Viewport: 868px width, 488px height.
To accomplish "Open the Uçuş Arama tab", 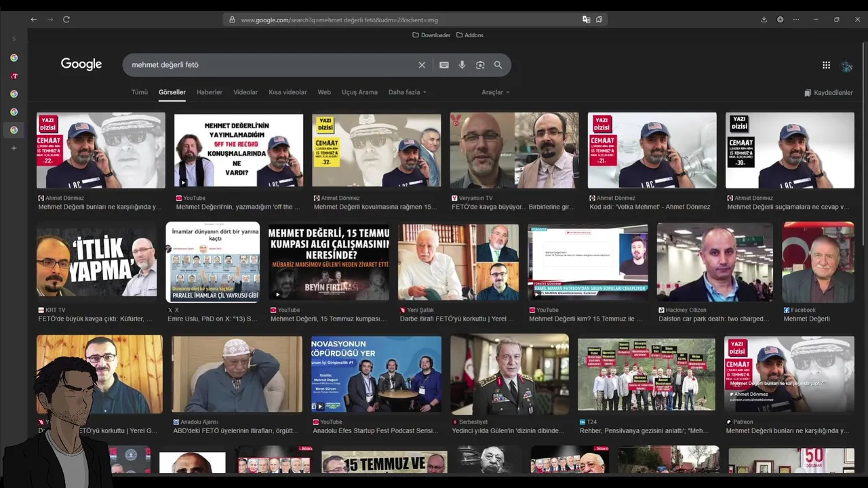I will pyautogui.click(x=359, y=92).
